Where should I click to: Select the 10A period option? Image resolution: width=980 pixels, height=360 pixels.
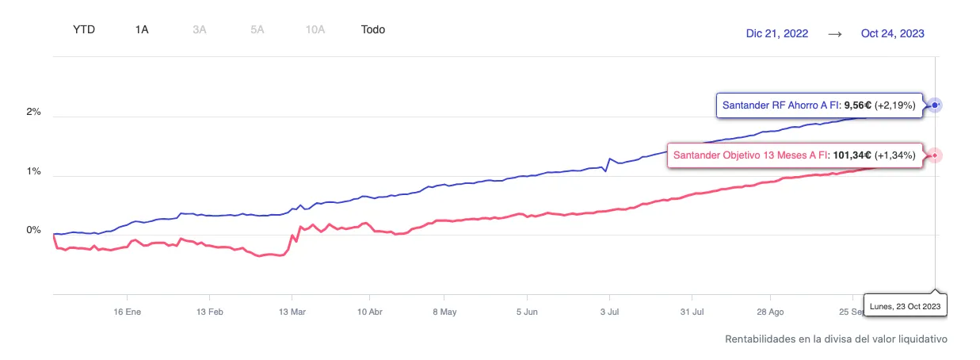(315, 29)
